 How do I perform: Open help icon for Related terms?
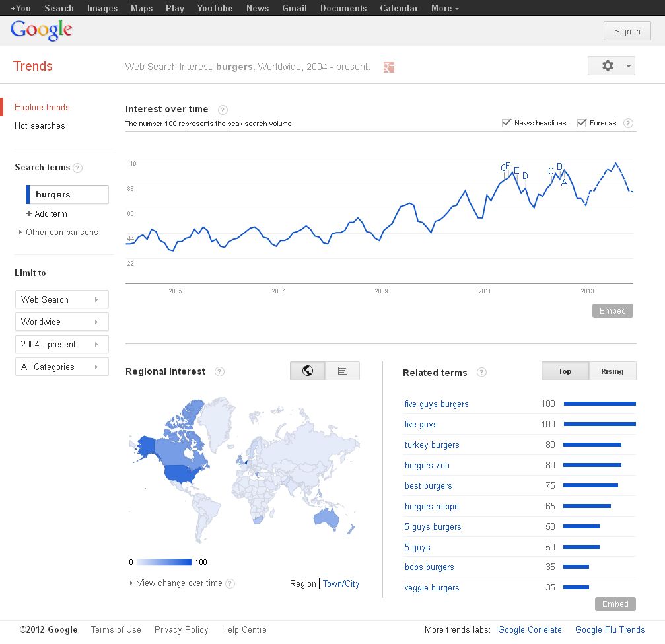click(481, 373)
